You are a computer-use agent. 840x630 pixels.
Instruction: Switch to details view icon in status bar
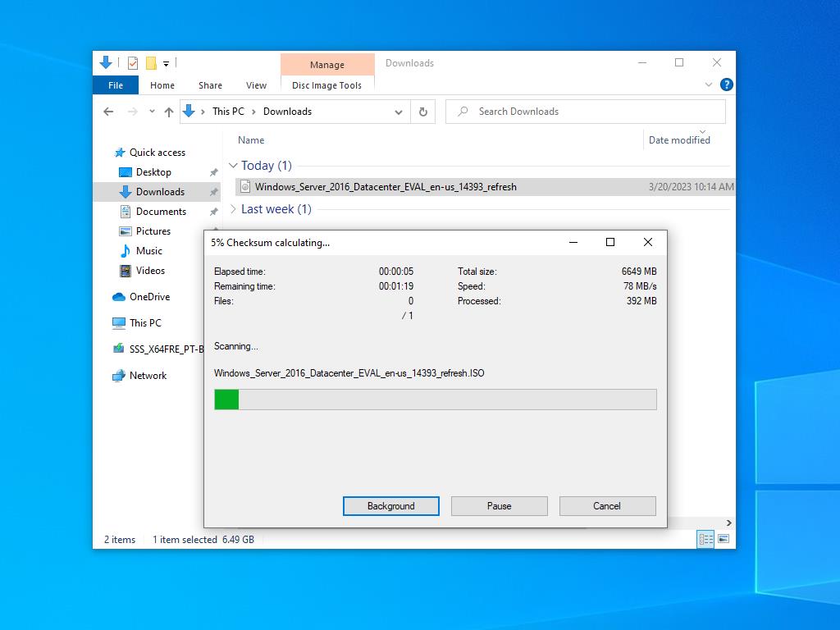coord(705,539)
